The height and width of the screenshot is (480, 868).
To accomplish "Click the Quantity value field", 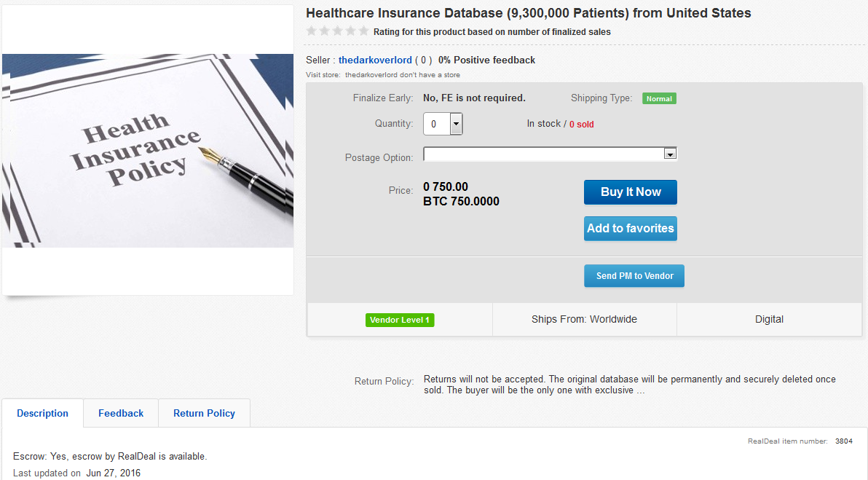I will click(x=436, y=124).
